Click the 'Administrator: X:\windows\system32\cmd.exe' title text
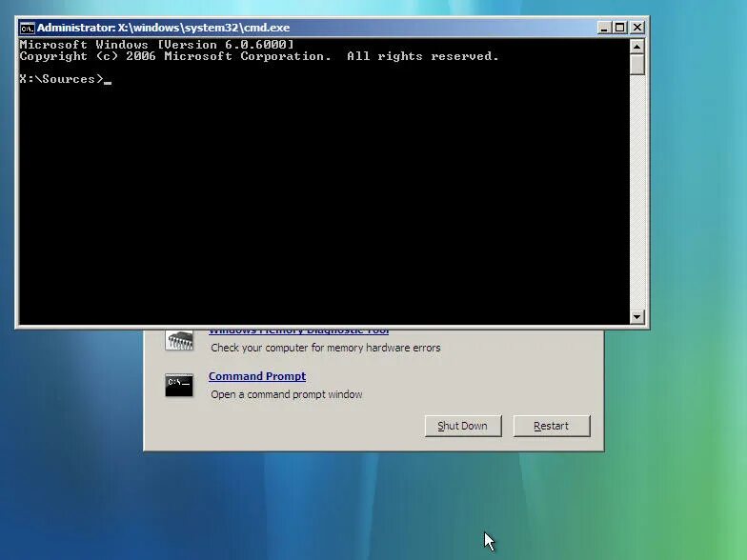 [164, 28]
